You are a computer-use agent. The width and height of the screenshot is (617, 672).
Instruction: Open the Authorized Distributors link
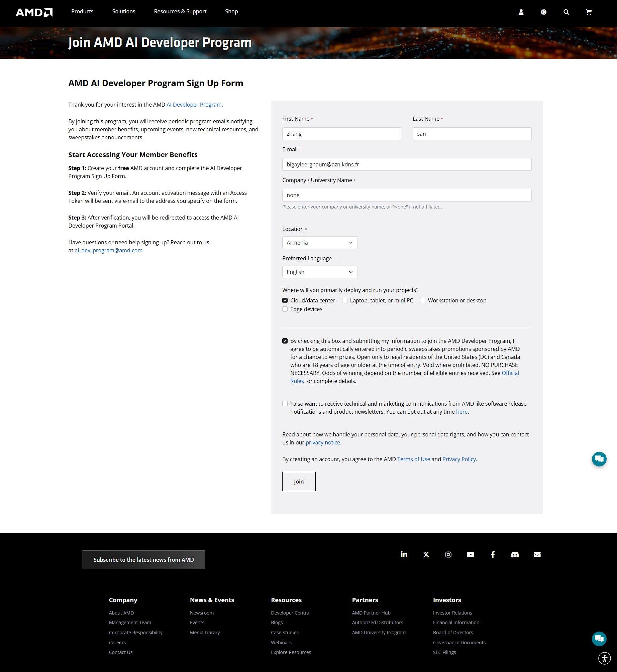coord(378,623)
